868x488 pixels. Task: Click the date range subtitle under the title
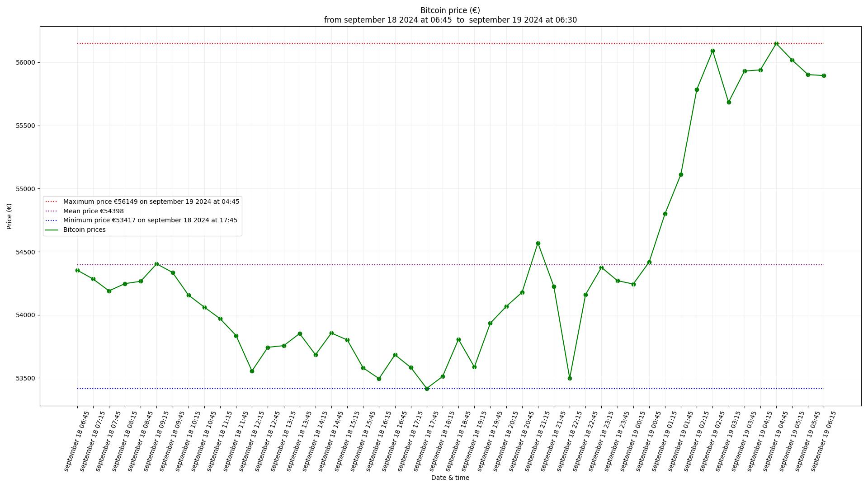tap(450, 20)
